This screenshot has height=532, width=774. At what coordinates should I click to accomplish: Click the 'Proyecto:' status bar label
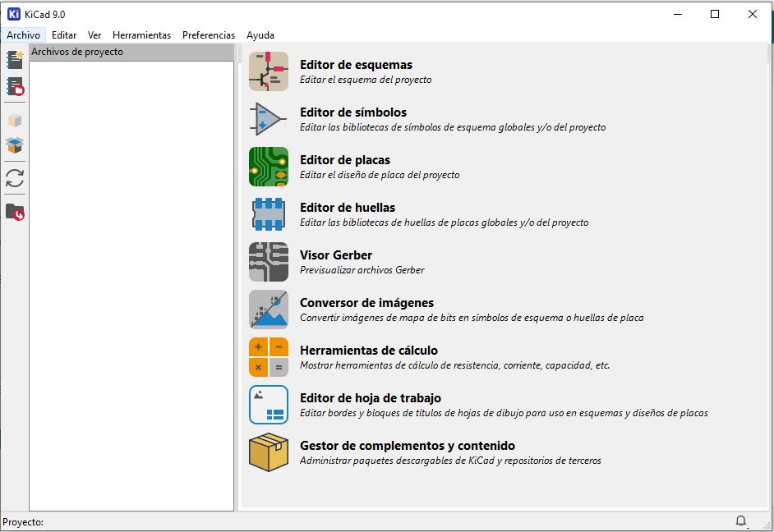click(23, 522)
